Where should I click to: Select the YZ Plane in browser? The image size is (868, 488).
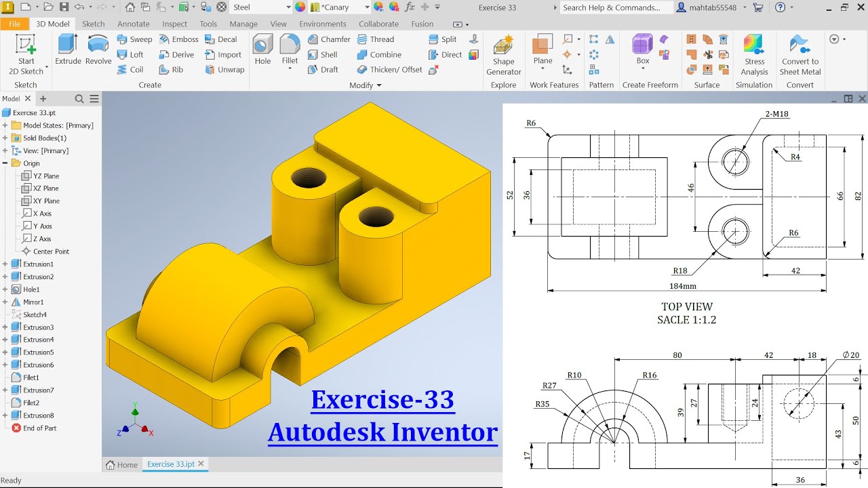(41, 176)
